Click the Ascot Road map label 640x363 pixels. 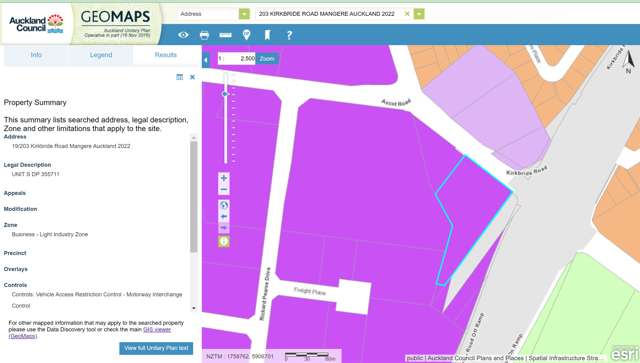click(x=396, y=102)
